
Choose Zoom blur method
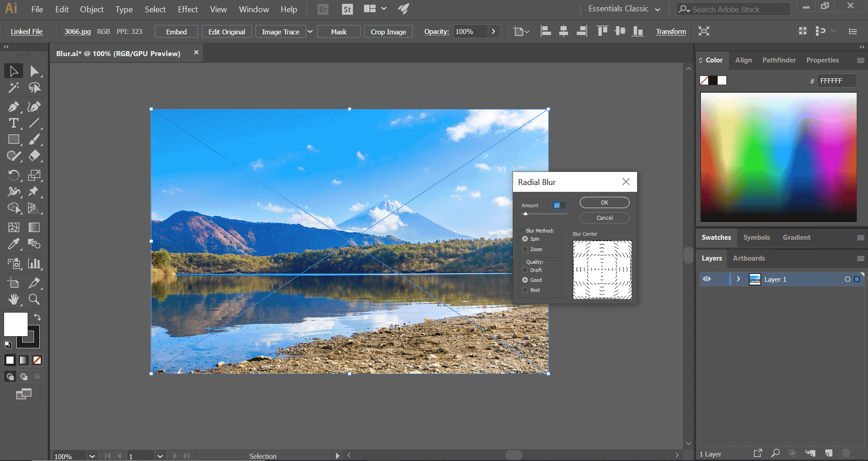tap(525, 249)
